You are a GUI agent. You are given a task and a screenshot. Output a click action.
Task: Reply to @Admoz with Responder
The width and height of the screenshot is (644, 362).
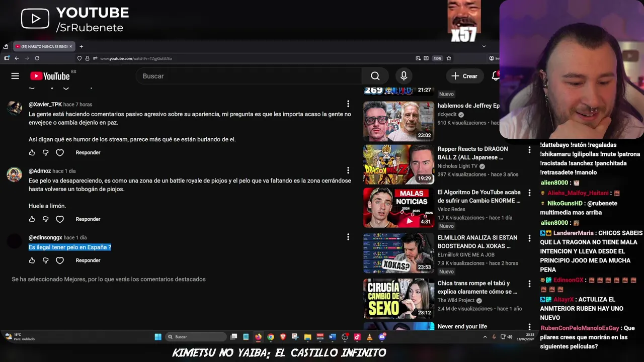click(88, 219)
